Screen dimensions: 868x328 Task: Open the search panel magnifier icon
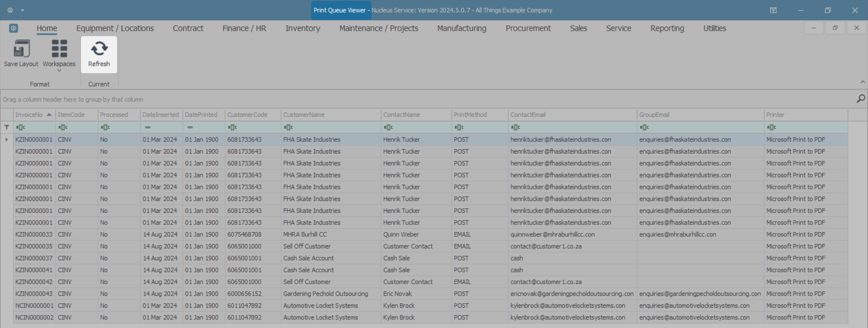(860, 99)
